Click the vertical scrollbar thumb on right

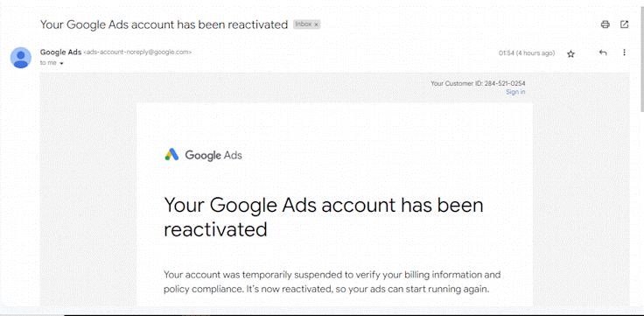[x=642, y=58]
